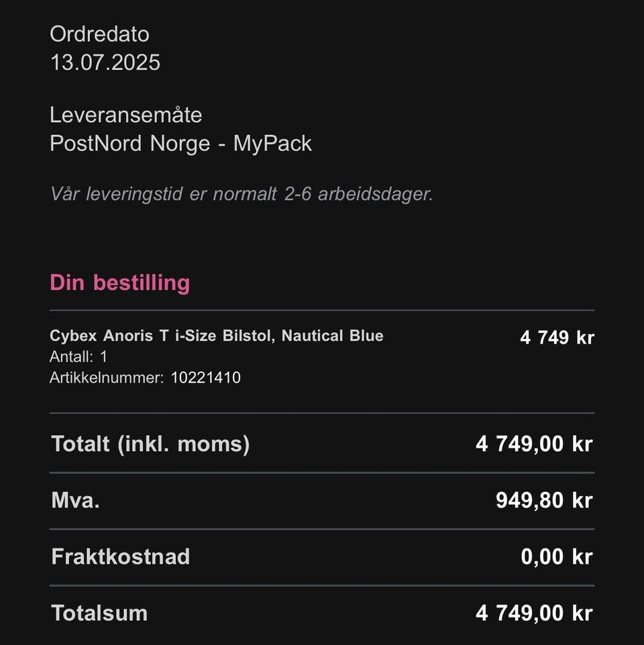Click the delivery time note in italics

[241, 195]
